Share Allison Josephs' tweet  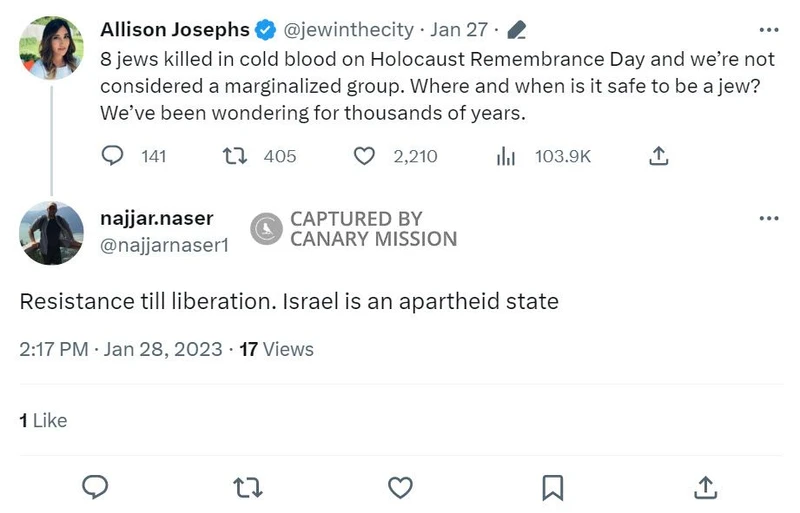(659, 156)
